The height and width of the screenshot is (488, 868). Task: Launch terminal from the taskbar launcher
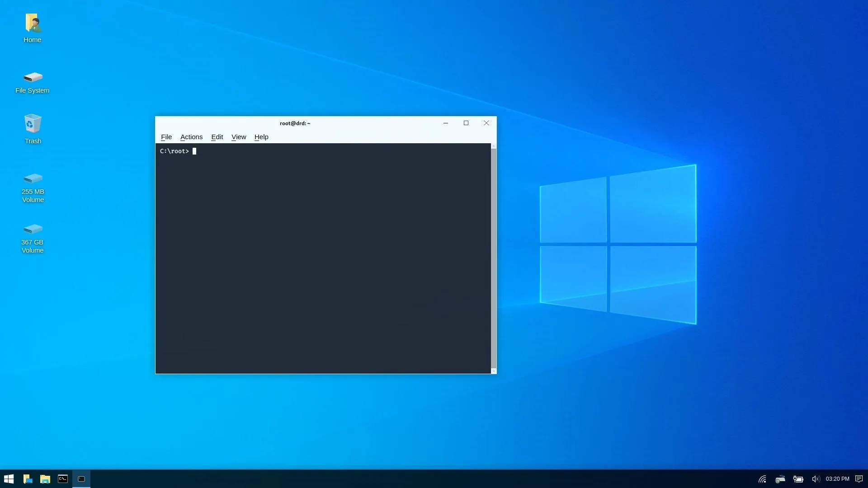[x=63, y=479]
